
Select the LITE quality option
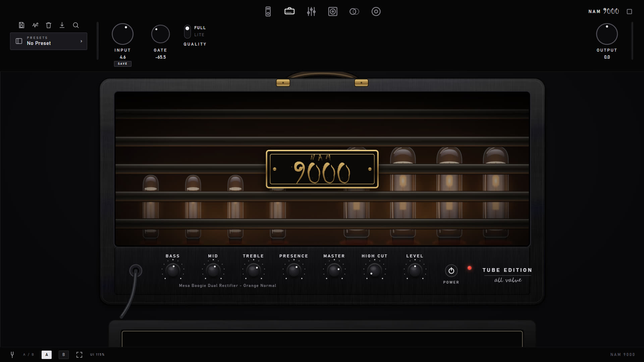coord(199,35)
